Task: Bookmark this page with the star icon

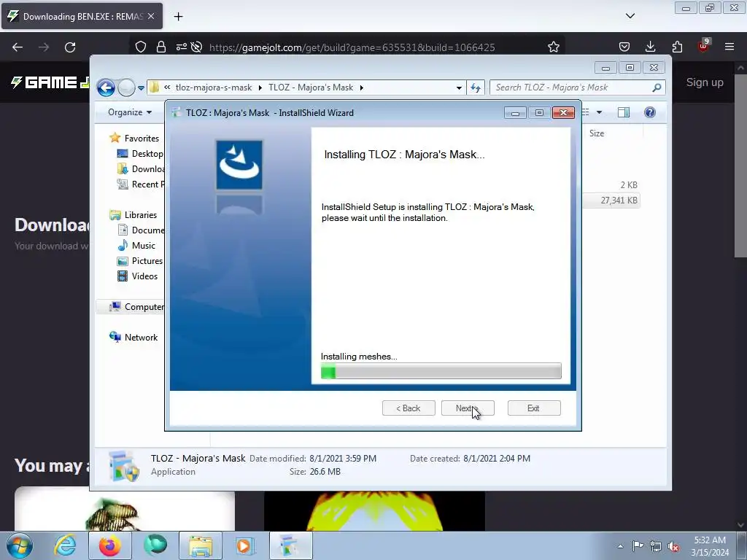Action: tap(553, 47)
